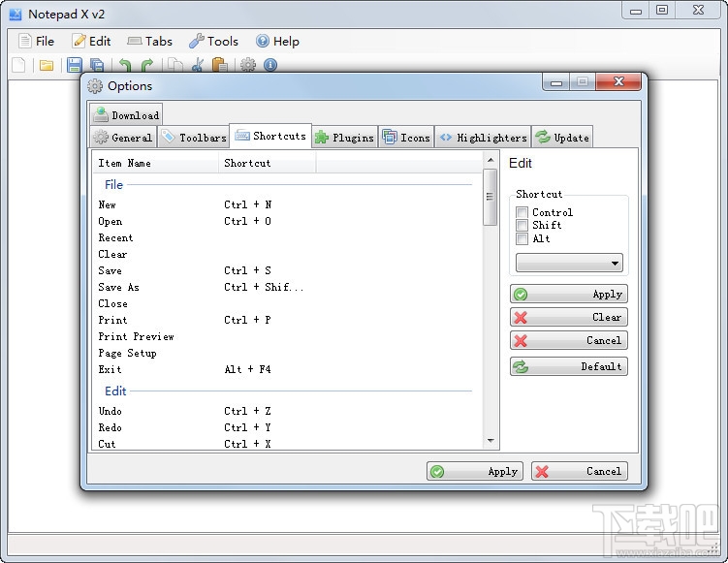Screen dimensions: 728x563
Task: Click the Save All toolbar icon
Action: 97,65
